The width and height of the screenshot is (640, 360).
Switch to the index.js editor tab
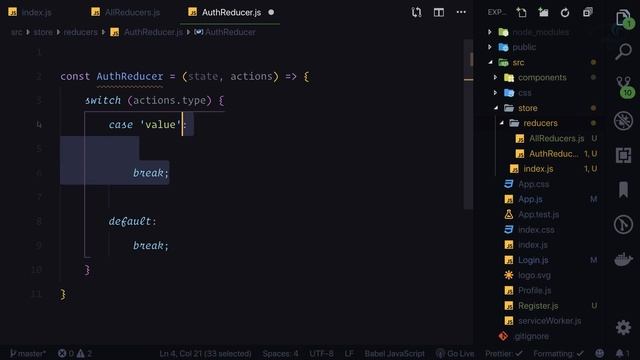(30, 12)
